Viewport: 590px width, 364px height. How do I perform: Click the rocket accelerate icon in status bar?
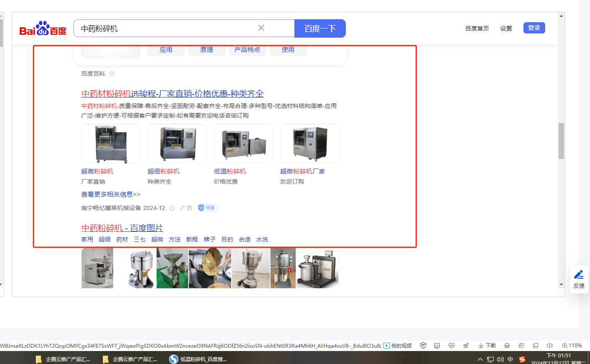(x=466, y=346)
